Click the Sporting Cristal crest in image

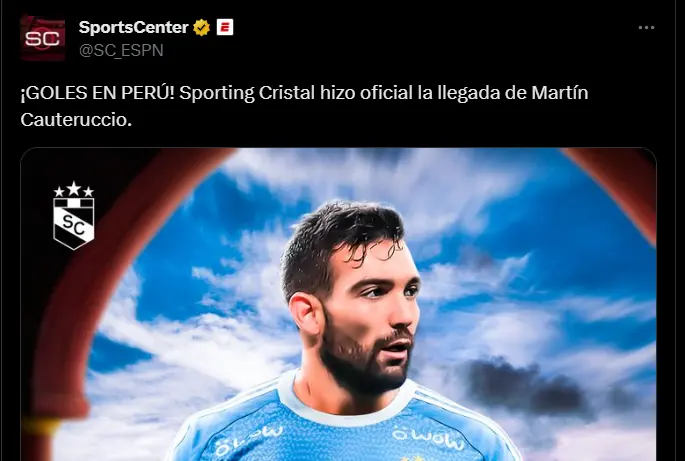(x=73, y=223)
